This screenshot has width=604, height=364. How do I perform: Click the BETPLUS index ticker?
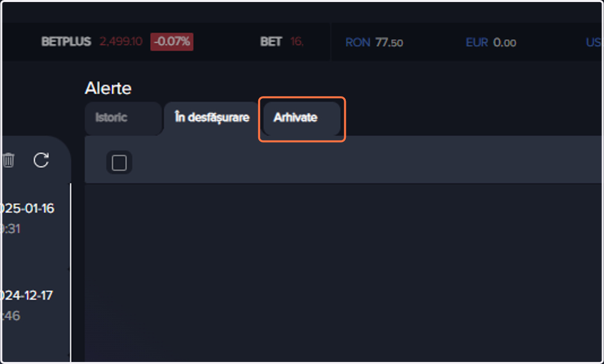[66, 42]
